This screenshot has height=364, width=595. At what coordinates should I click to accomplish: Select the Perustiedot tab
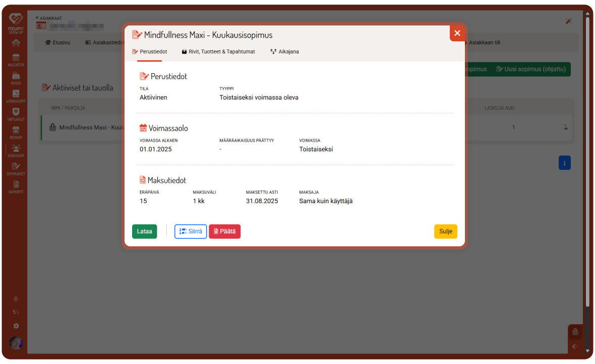tap(149, 51)
